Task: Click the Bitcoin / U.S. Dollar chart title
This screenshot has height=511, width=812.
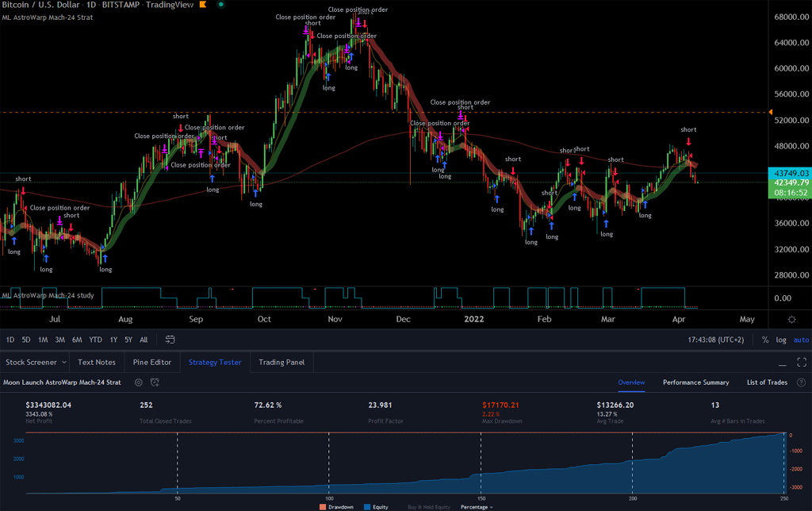Action: tap(41, 5)
